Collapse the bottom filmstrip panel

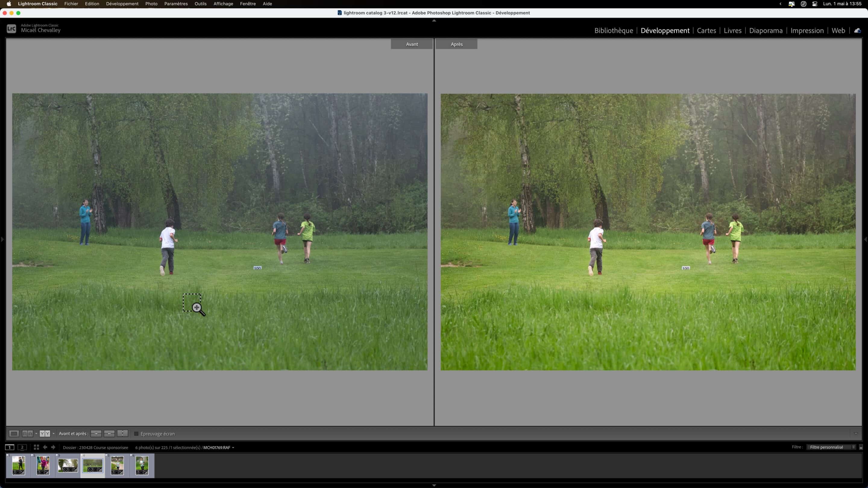pos(434,485)
